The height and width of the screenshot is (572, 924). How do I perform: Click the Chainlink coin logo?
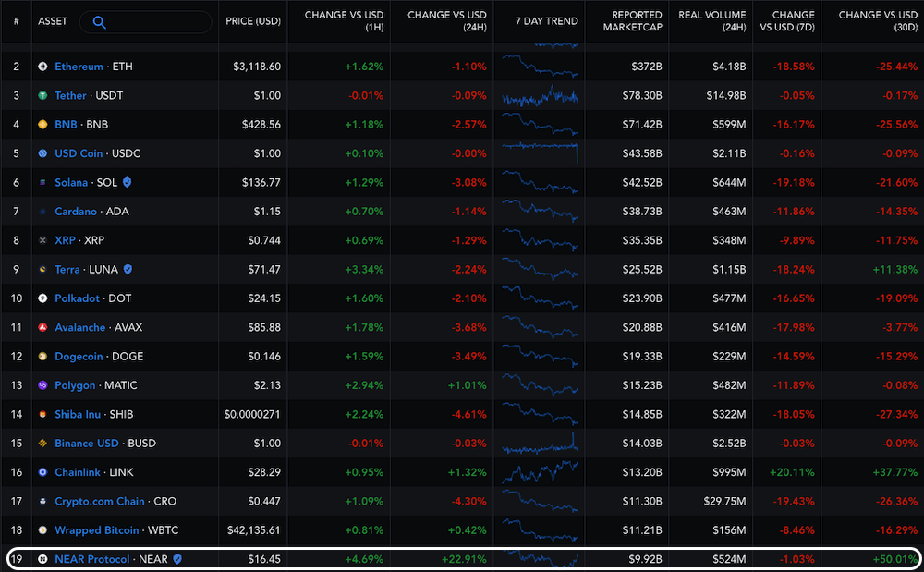43,472
